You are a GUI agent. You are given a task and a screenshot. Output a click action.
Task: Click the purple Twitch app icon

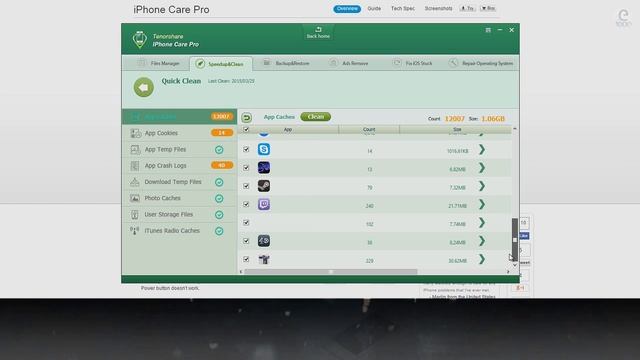coord(264,204)
